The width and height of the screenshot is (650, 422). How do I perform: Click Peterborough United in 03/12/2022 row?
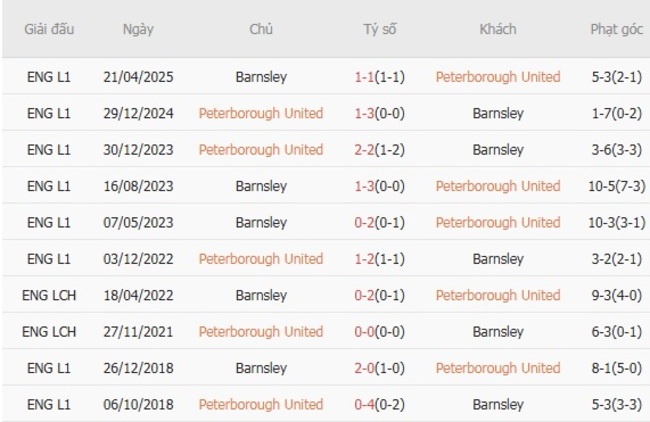[x=261, y=259]
